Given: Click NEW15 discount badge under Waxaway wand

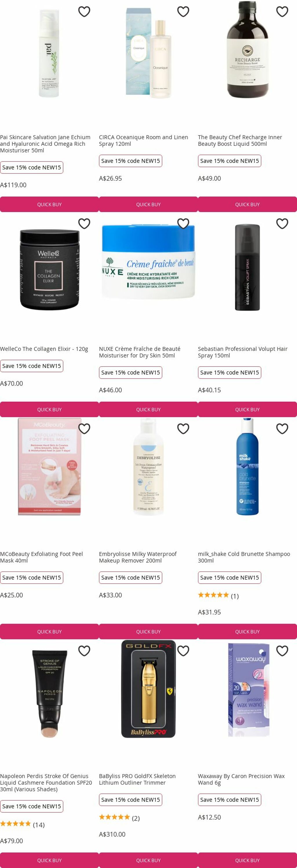Looking at the screenshot, I should 229,800.
